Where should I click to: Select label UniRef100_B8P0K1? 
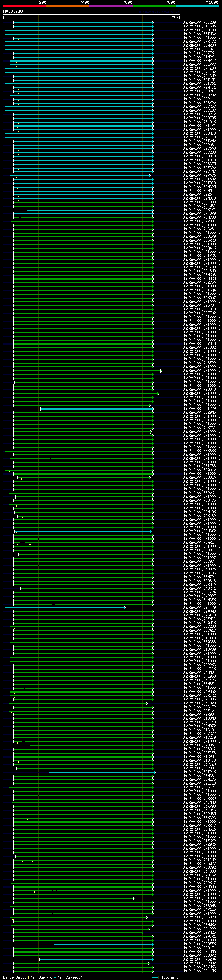[199, 493]
